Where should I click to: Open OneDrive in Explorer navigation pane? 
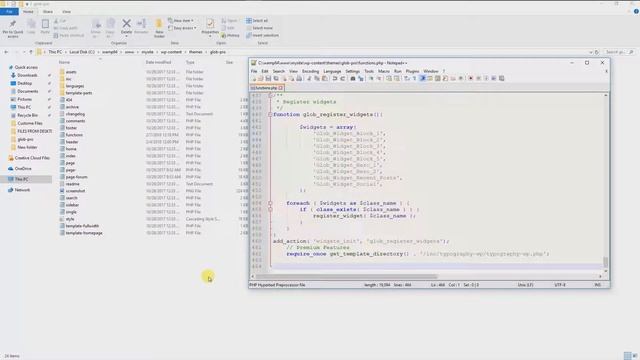coord(23,169)
